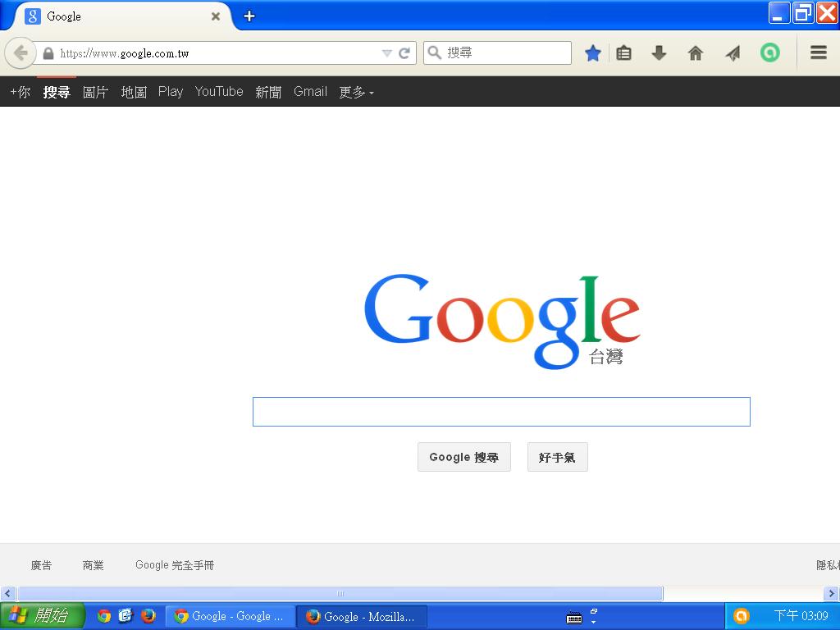Click the green circular addon icon
The width and height of the screenshot is (840, 630).
coord(769,53)
